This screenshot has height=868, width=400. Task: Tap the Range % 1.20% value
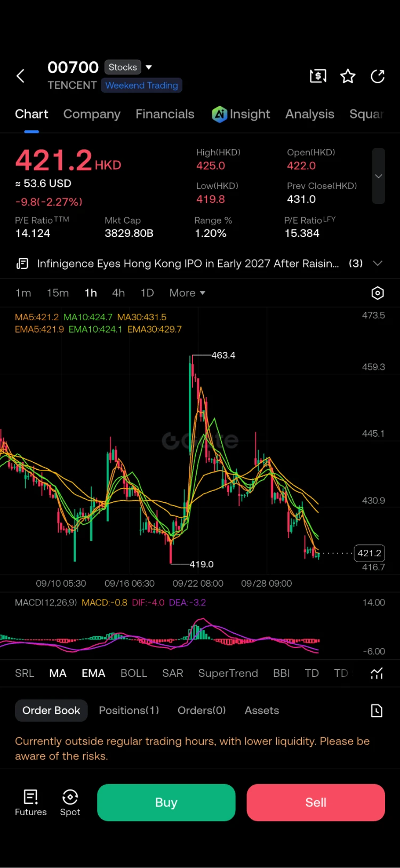click(x=211, y=233)
